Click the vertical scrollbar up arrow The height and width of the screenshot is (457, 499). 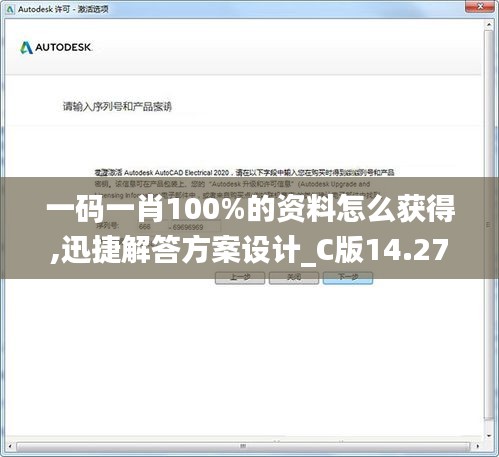489,25
